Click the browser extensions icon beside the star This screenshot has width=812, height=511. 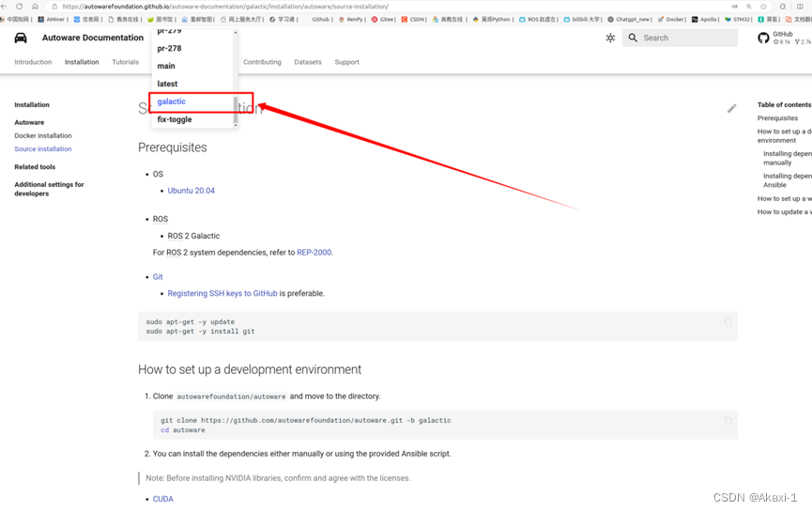click(783, 7)
